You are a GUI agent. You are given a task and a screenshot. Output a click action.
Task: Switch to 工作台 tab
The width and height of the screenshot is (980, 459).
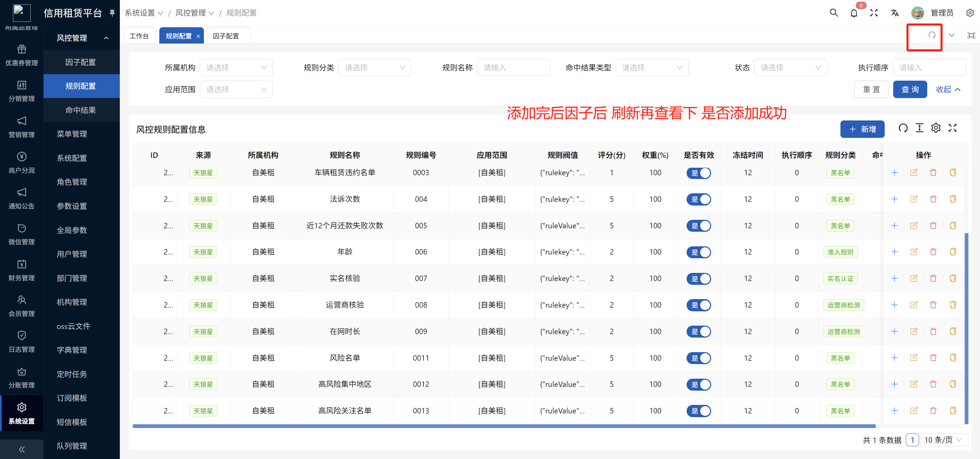[x=139, y=36]
